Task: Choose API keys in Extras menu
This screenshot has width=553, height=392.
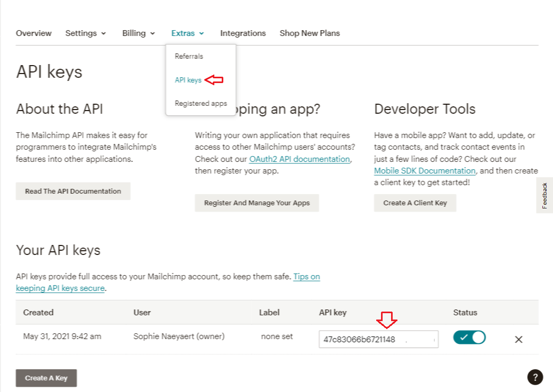Action: [188, 80]
